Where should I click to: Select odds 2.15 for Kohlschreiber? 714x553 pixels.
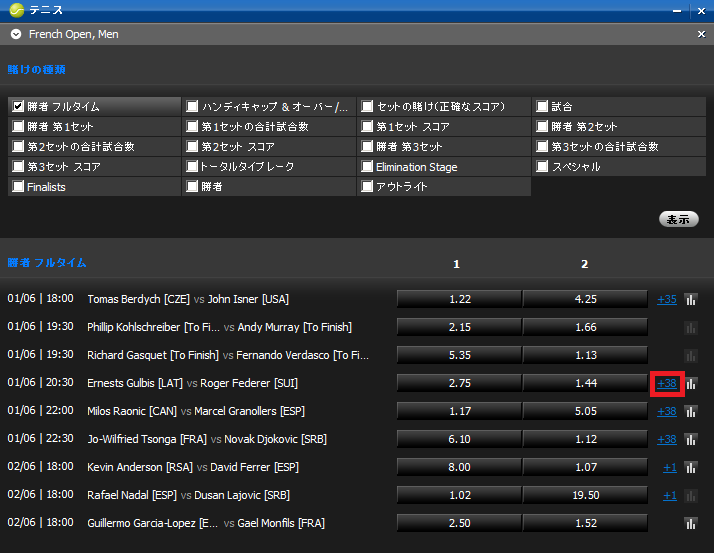coord(459,328)
